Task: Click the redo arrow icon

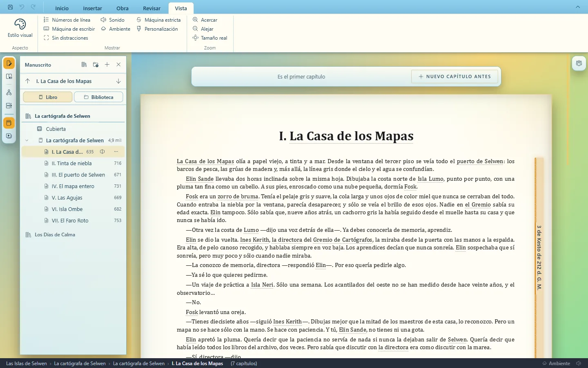Action: pos(33,7)
